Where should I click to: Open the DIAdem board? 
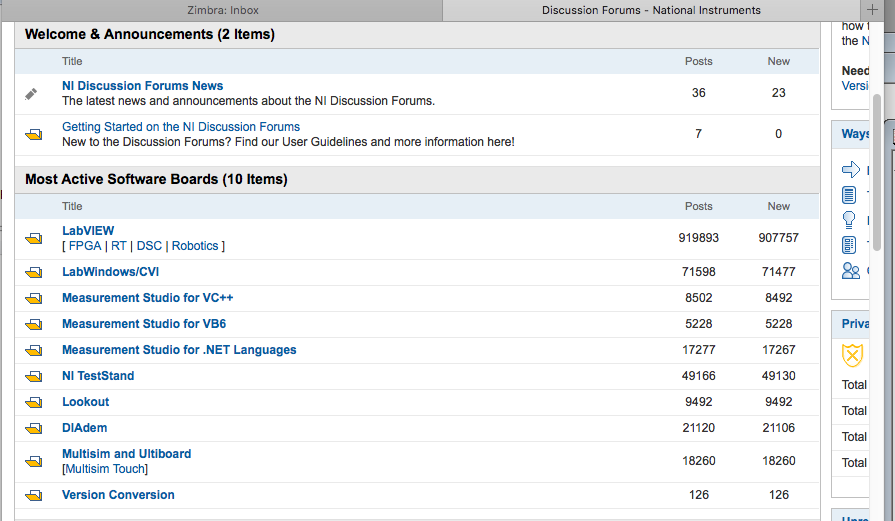84,428
